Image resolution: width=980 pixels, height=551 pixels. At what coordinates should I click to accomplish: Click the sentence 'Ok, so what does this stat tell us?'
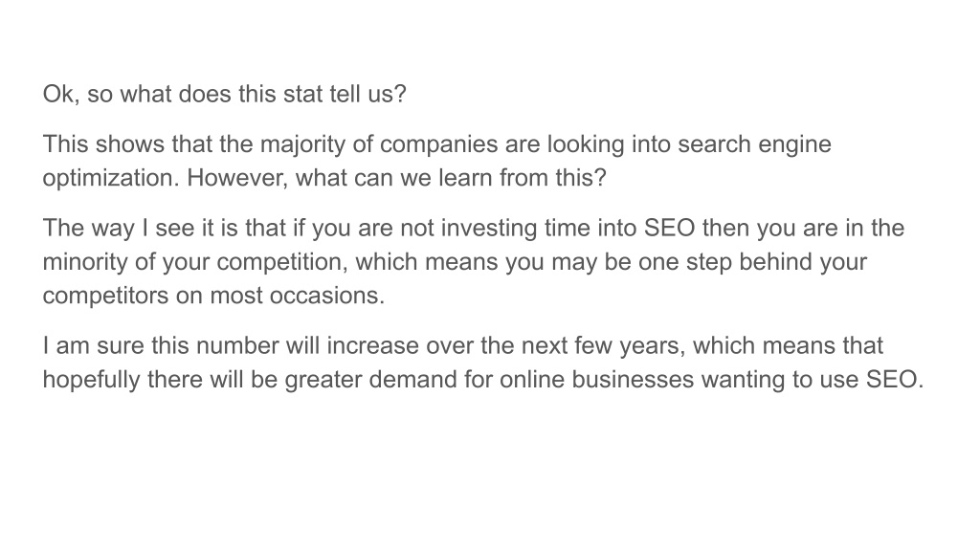[x=224, y=95]
